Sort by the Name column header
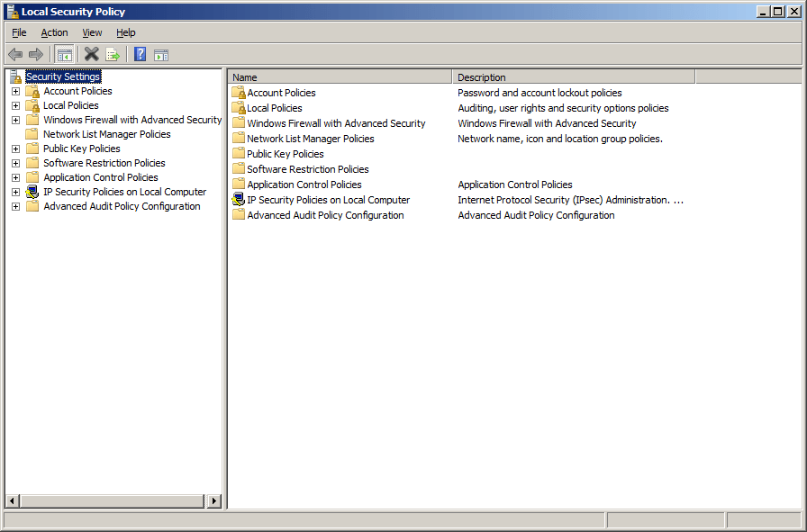 [x=340, y=77]
